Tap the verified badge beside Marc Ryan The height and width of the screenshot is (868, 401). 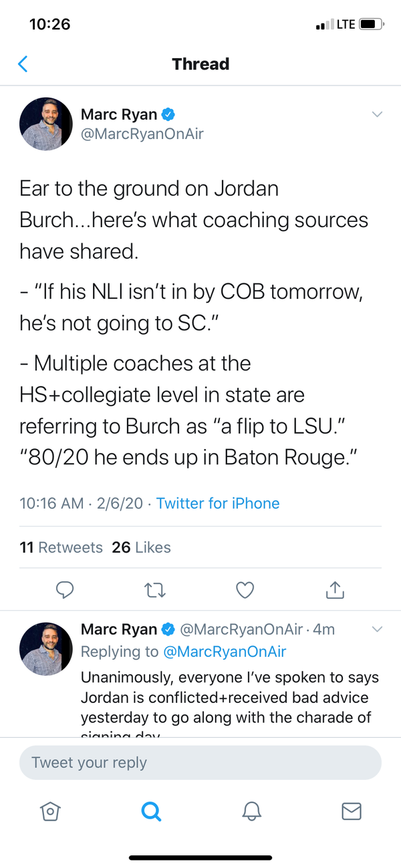(x=168, y=114)
